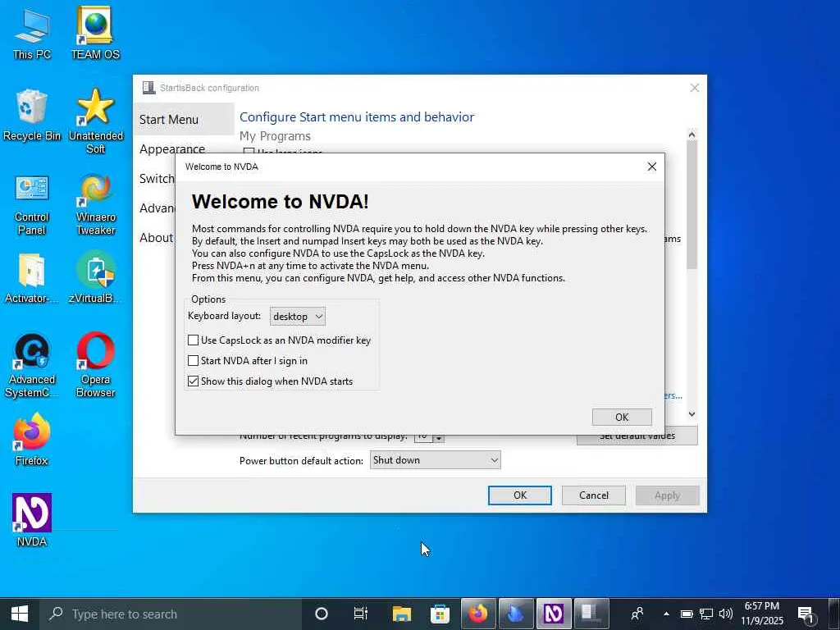This screenshot has height=630, width=840.
Task: Click StartIsBack scrollbar down arrow
Action: [692, 414]
